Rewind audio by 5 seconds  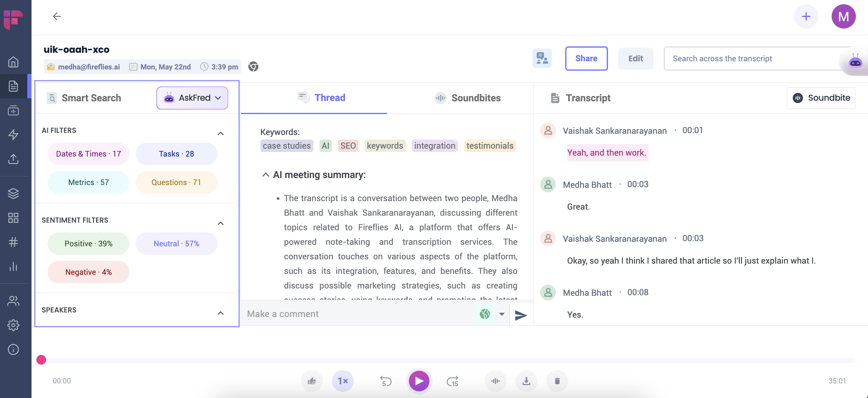(x=386, y=381)
